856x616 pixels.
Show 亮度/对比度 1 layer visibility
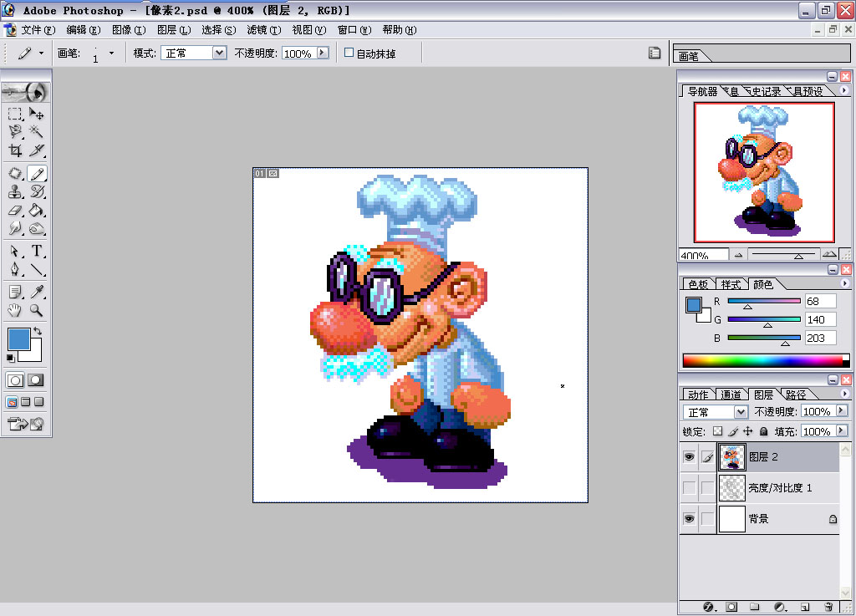pyautogui.click(x=690, y=488)
